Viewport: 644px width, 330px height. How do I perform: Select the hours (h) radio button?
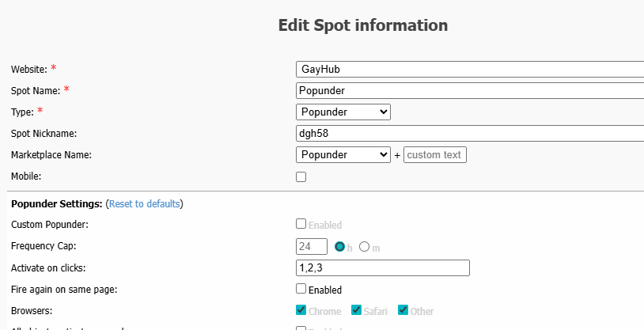340,246
